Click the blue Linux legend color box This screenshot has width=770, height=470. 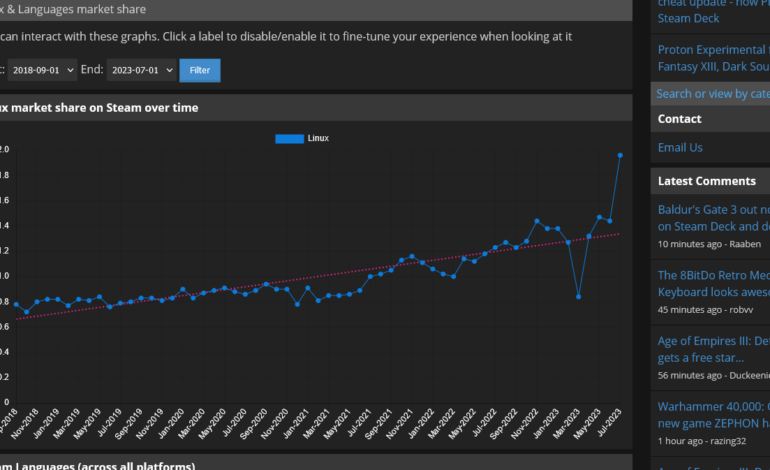coord(289,138)
